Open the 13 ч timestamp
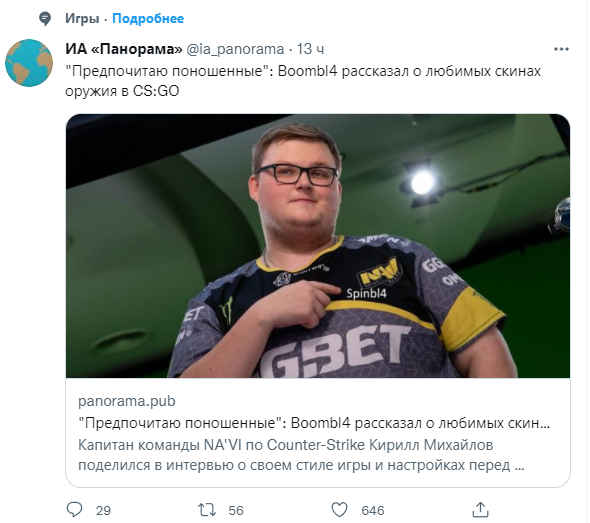This screenshot has width=590, height=523. coord(310,49)
